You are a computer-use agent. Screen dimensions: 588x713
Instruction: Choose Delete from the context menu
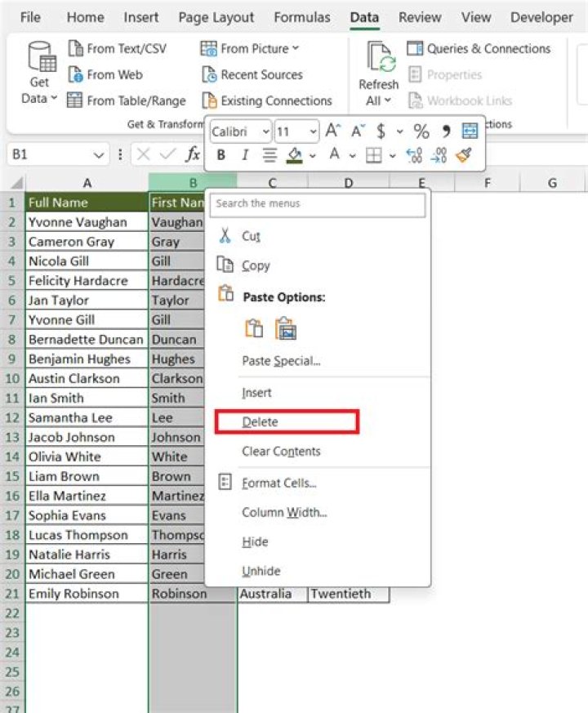click(261, 422)
